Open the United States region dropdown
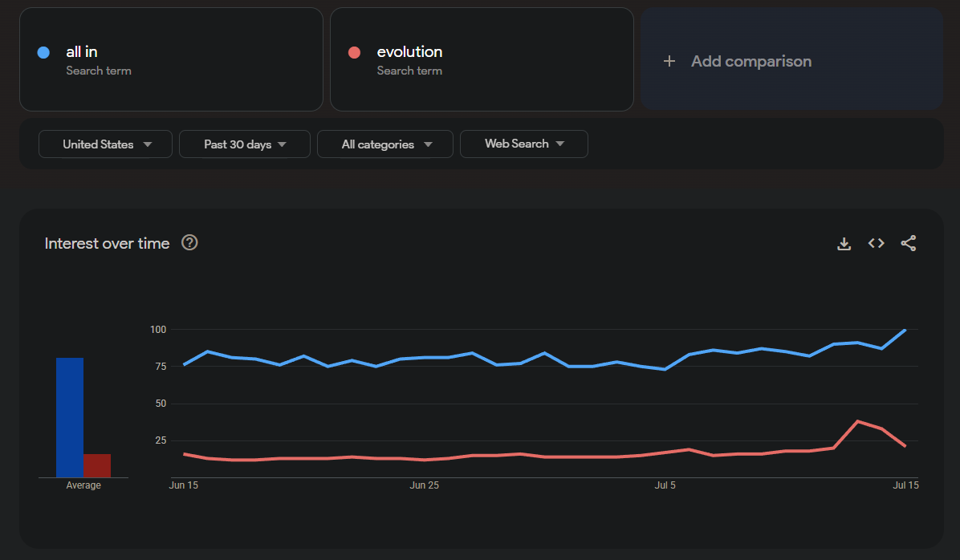 click(105, 144)
